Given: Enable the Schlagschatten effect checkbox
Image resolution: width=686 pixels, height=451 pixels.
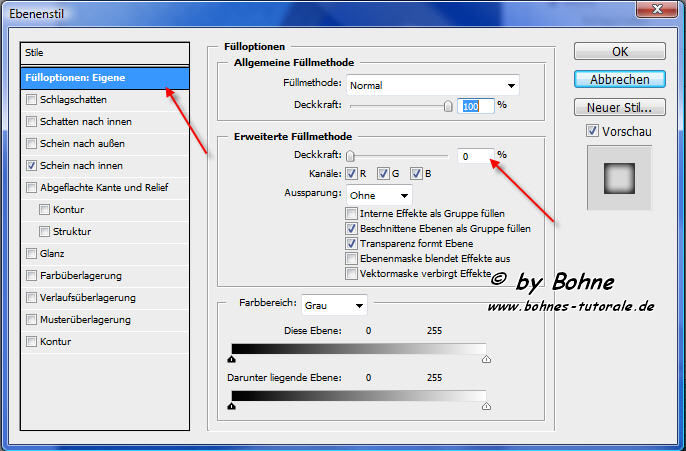Looking at the screenshot, I should (32, 100).
